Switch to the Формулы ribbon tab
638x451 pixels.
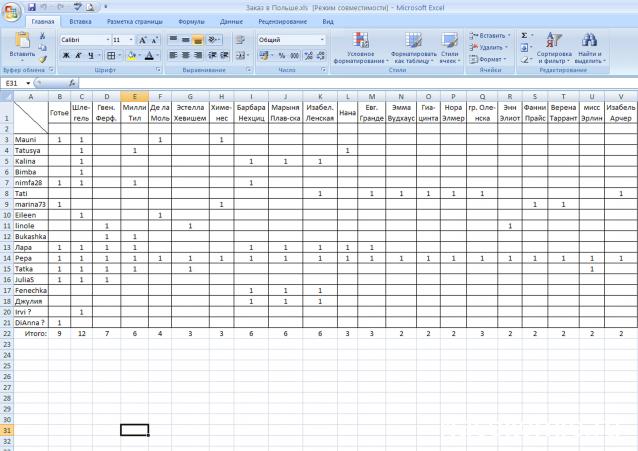[x=191, y=20]
